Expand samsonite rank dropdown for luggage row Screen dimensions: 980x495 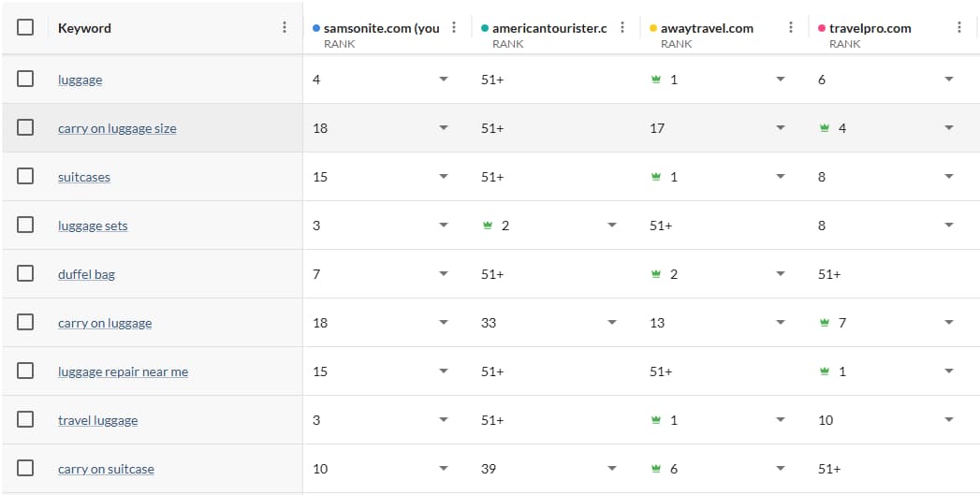pos(444,80)
